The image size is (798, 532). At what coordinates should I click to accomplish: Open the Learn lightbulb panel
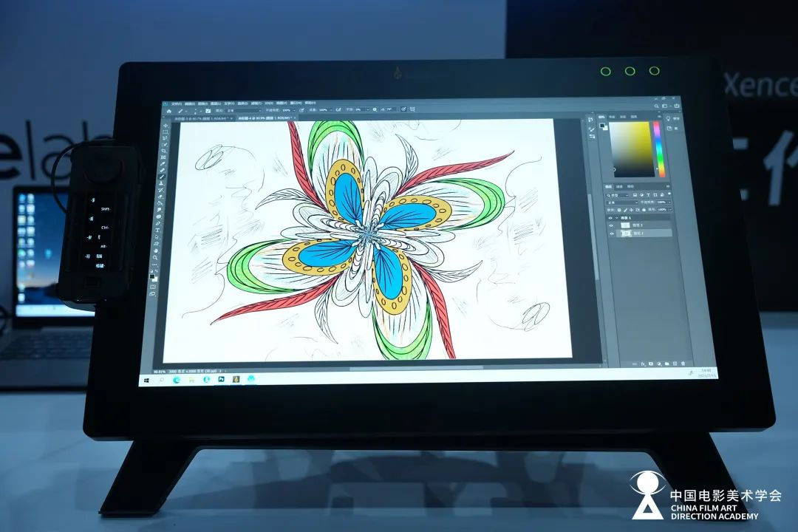tap(668, 119)
